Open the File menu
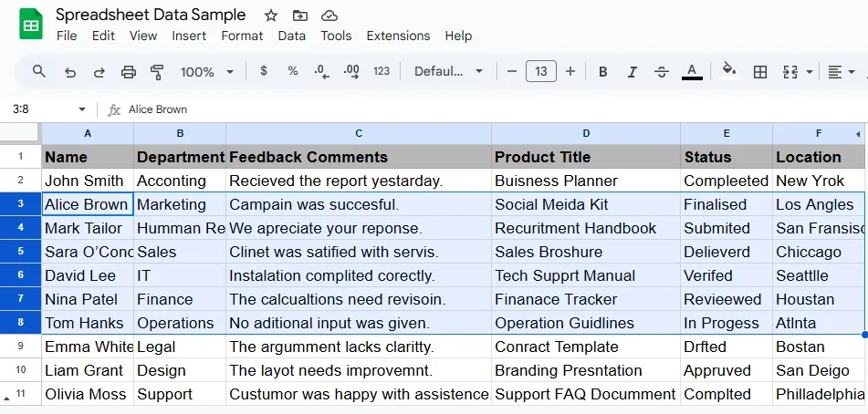The width and height of the screenshot is (868, 414). pyautogui.click(x=67, y=36)
